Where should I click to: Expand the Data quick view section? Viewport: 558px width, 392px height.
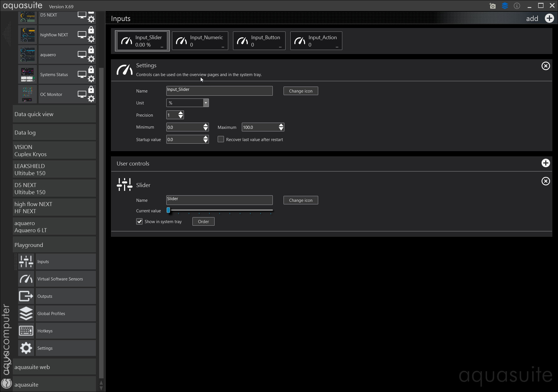(54, 114)
